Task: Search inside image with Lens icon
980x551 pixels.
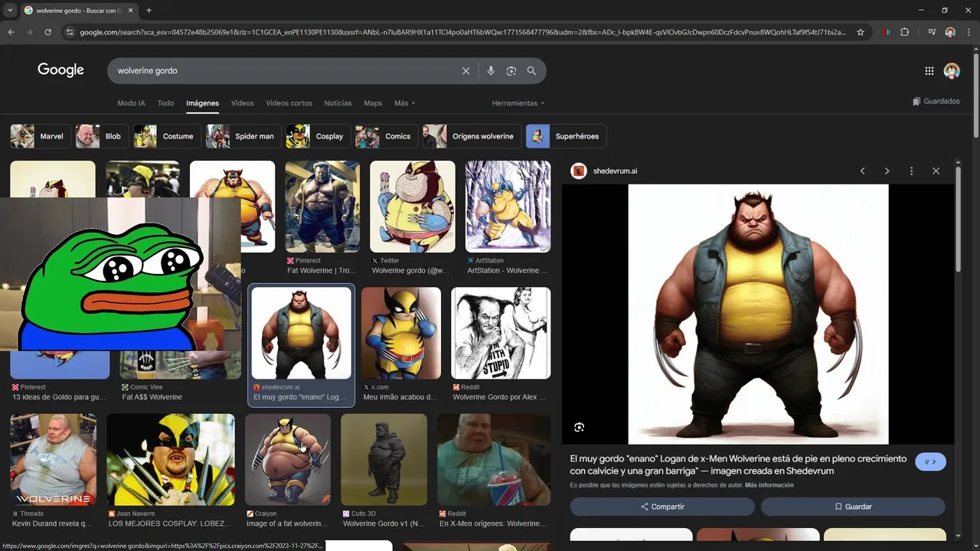Action: [x=579, y=427]
